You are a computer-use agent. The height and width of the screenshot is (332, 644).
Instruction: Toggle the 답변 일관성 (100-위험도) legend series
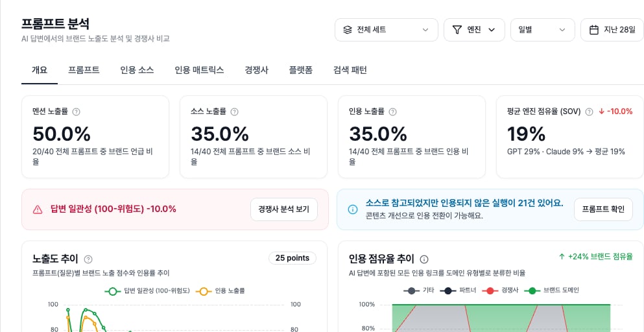[147, 291]
